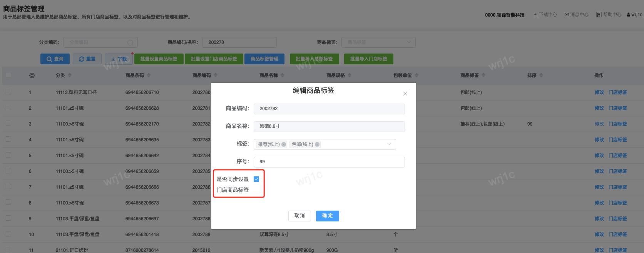Expand the 标签 dropdown in dialog

pyautogui.click(x=389, y=144)
